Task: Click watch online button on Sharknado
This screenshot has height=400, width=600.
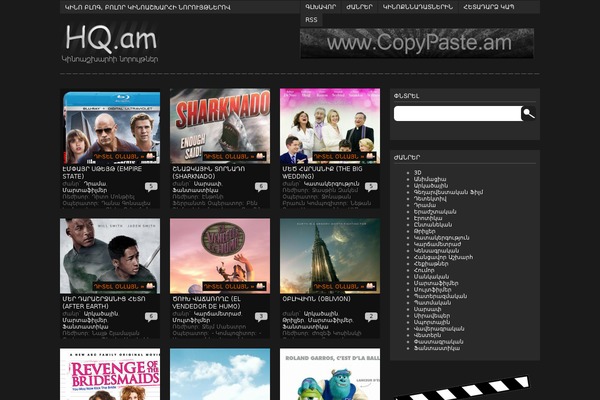Action: (x=234, y=157)
